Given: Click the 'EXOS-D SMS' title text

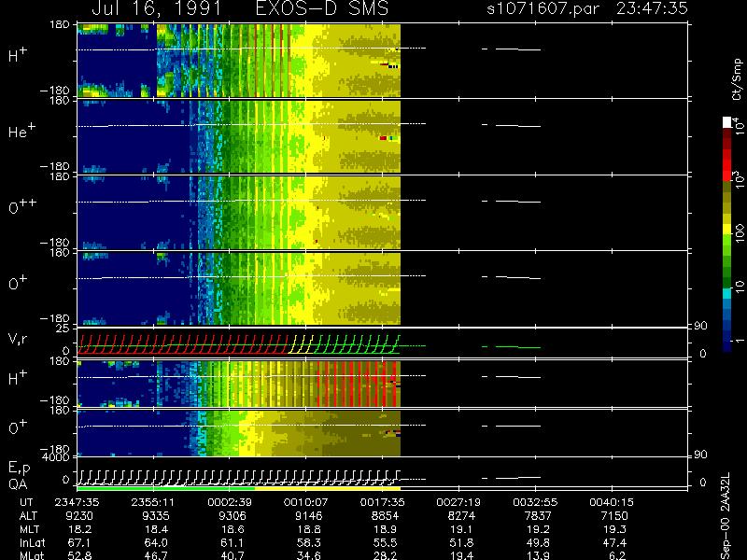Looking at the screenshot, I should (322, 8).
